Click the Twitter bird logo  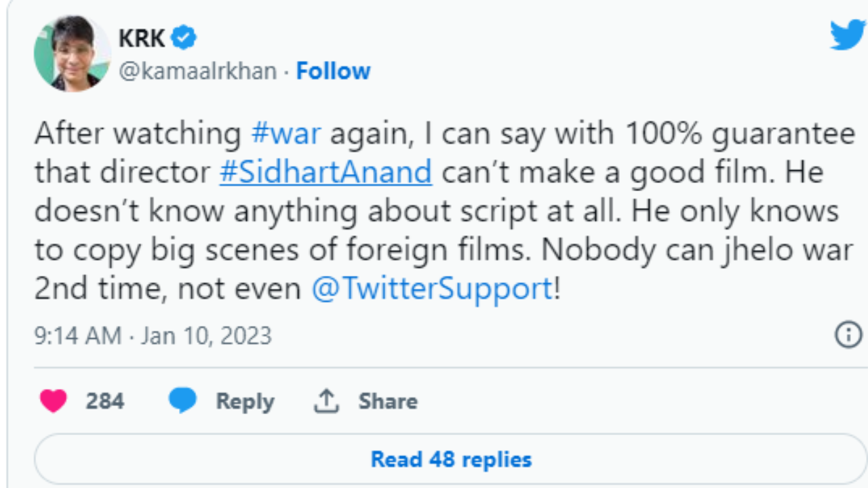(847, 34)
